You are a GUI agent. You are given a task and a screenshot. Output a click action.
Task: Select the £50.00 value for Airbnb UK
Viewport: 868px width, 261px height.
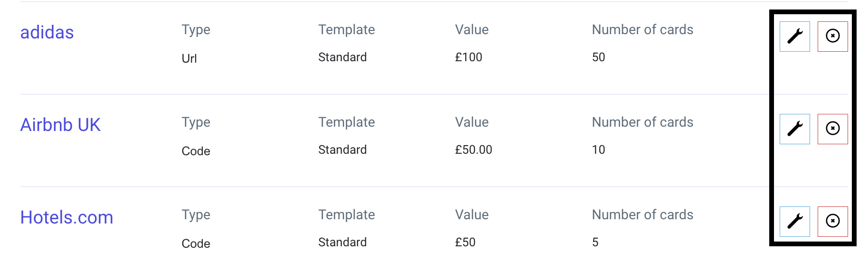(473, 150)
